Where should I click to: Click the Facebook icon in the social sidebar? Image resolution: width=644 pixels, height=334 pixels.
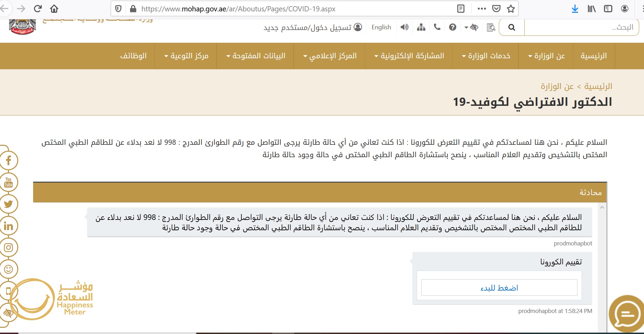coord(8,160)
